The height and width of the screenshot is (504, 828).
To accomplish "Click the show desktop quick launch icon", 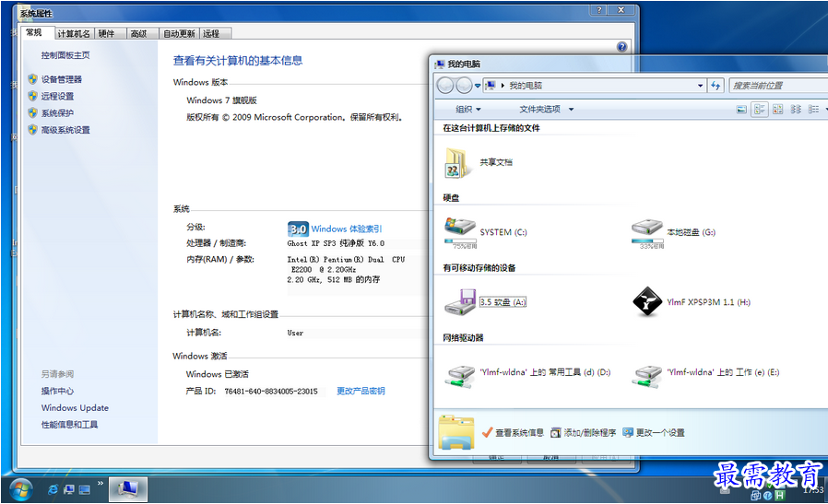I will point(85,490).
